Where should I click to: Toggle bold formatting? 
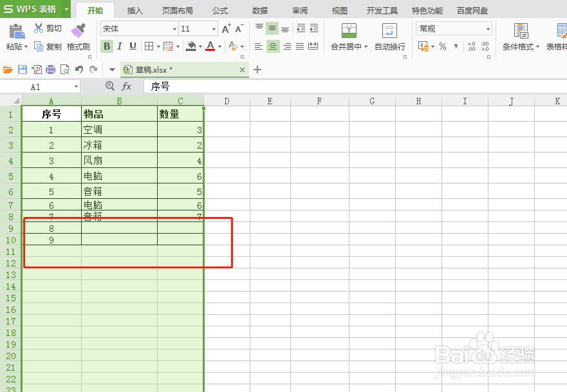click(106, 47)
